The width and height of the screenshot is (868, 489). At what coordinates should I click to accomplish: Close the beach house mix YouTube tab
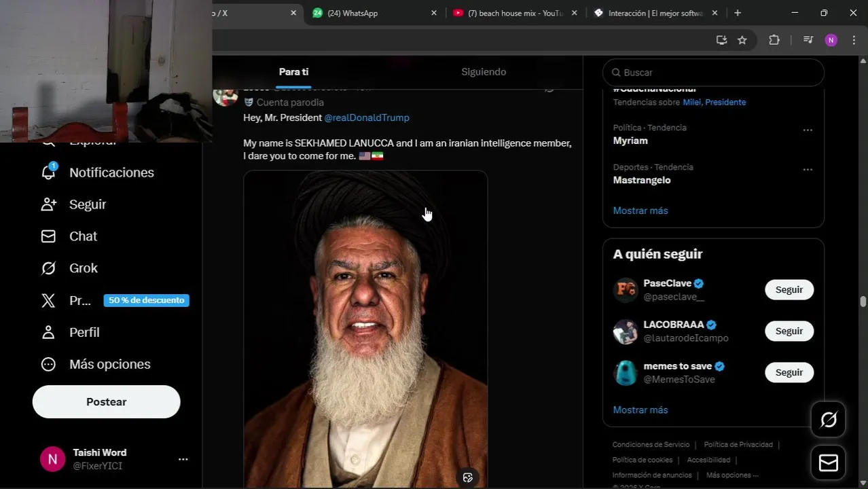point(575,13)
